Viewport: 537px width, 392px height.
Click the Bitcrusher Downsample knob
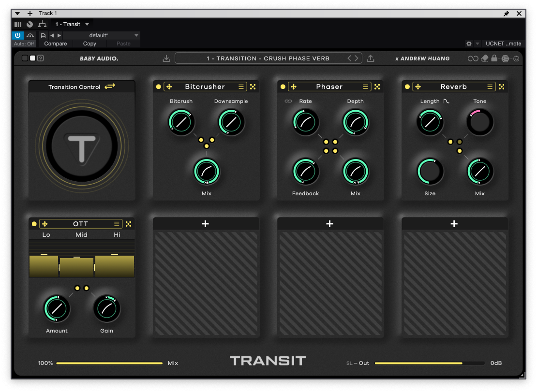(x=231, y=122)
